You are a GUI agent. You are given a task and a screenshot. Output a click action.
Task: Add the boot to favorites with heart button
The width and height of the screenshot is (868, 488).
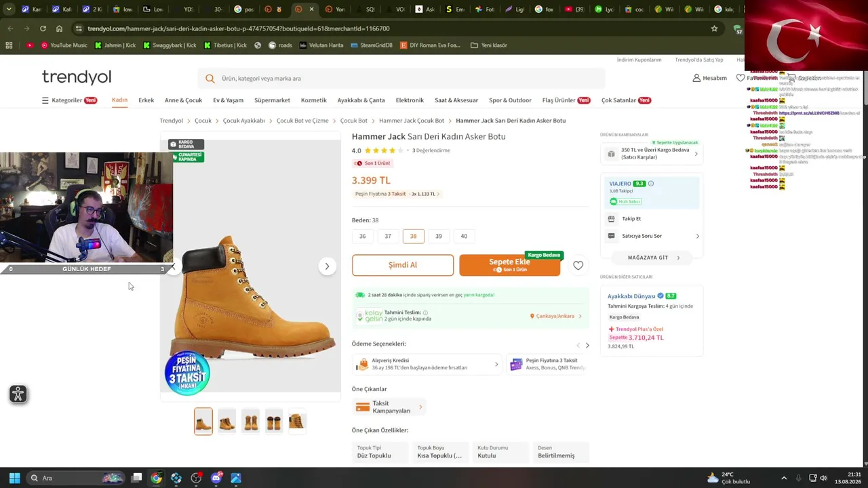click(x=578, y=266)
